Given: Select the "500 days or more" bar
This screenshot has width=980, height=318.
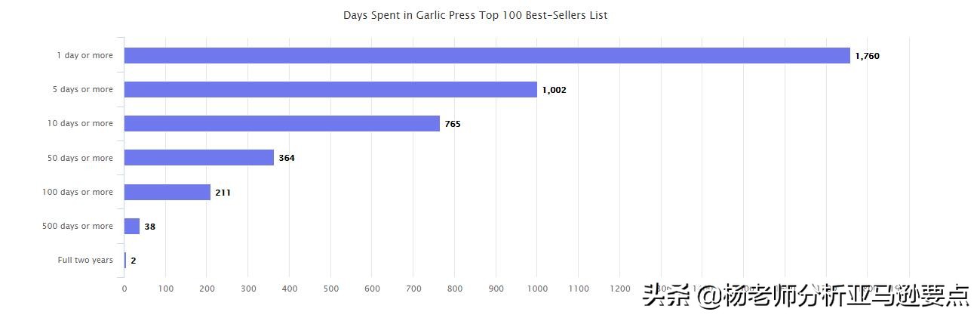Looking at the screenshot, I should pyautogui.click(x=132, y=227).
